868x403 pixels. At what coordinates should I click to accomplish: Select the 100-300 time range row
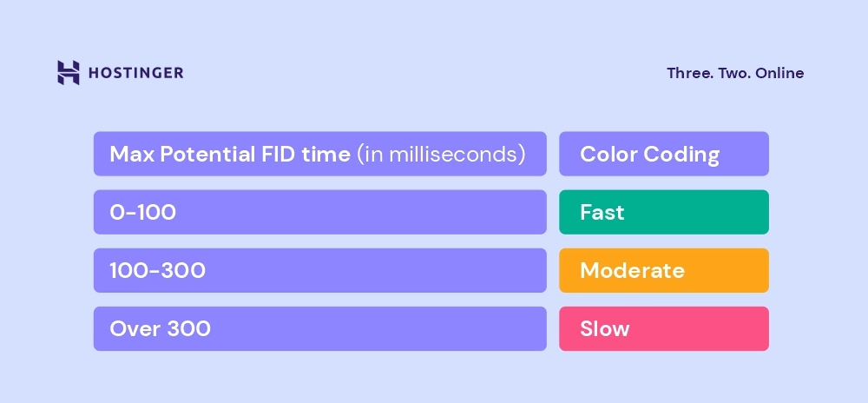click(319, 270)
